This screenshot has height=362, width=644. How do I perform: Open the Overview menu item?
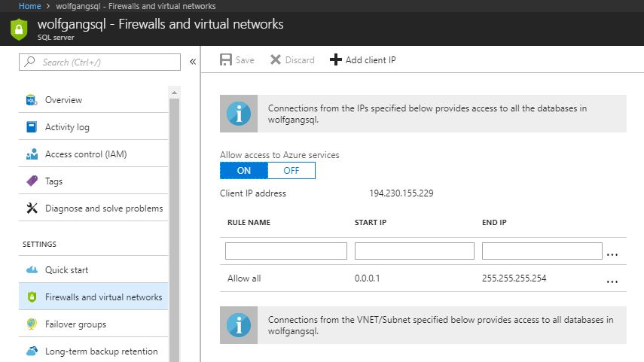[93, 100]
